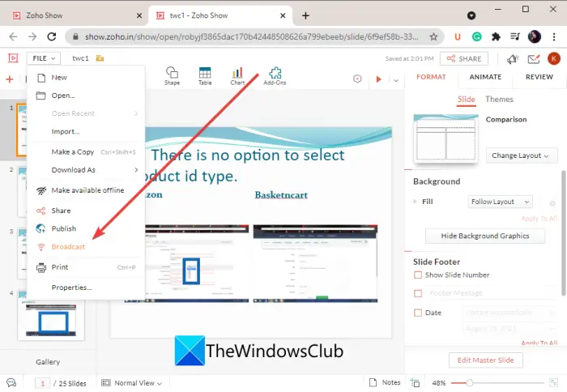Open Properties... menu entry
Screen dimensions: 567x392
87,288
